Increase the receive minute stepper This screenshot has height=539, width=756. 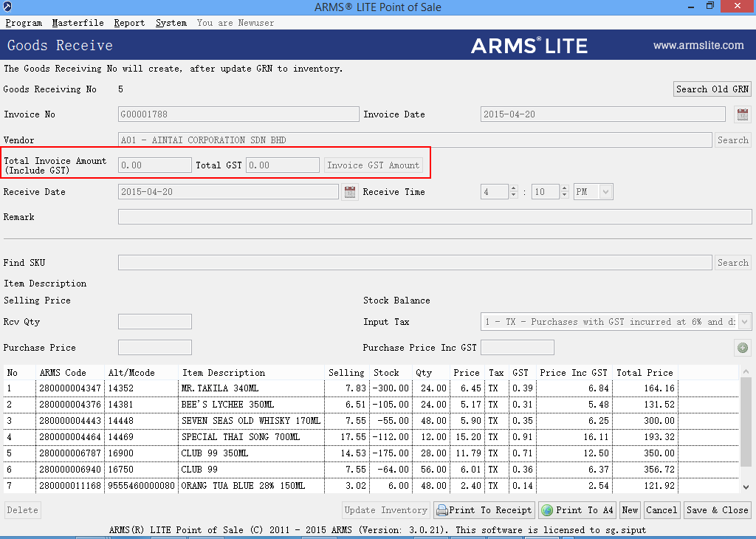(565, 188)
